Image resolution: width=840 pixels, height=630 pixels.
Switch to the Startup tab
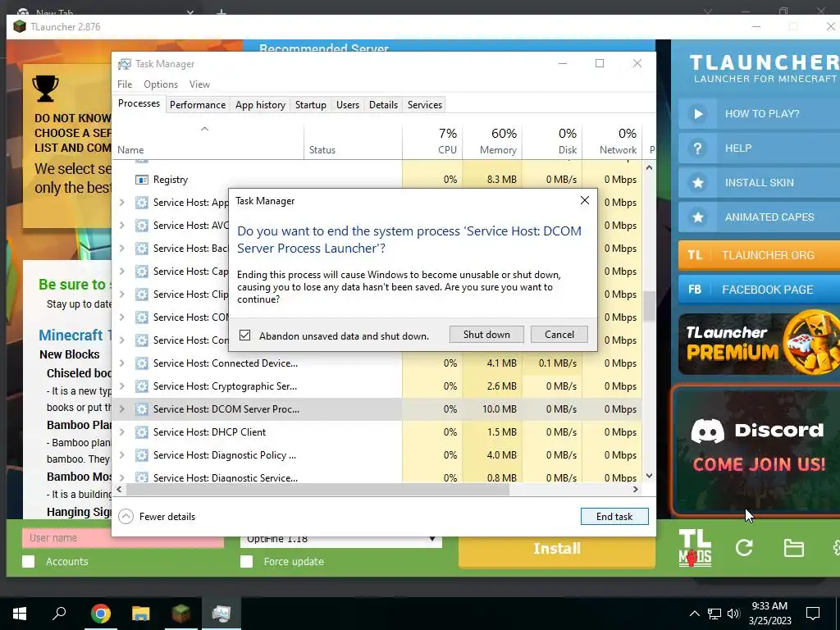click(x=311, y=105)
